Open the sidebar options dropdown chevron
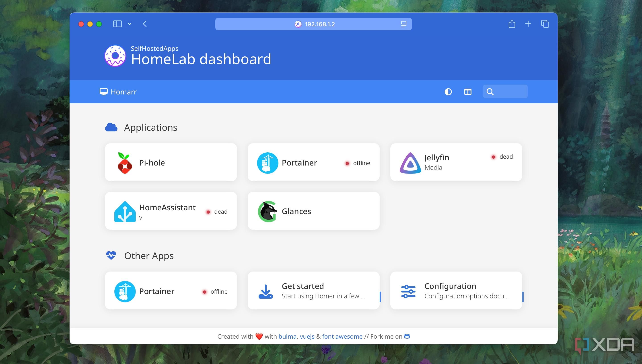The width and height of the screenshot is (642, 364). [130, 24]
